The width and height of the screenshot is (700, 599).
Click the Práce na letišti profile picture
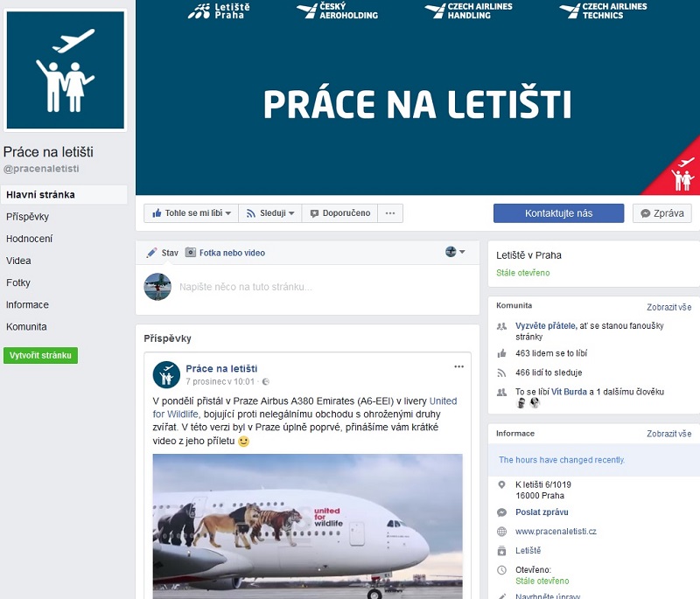point(66,70)
